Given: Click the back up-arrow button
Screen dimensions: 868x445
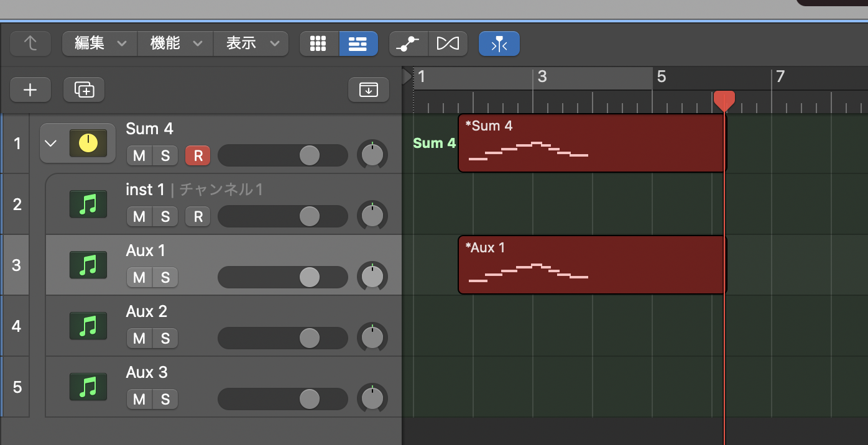Looking at the screenshot, I should (30, 44).
